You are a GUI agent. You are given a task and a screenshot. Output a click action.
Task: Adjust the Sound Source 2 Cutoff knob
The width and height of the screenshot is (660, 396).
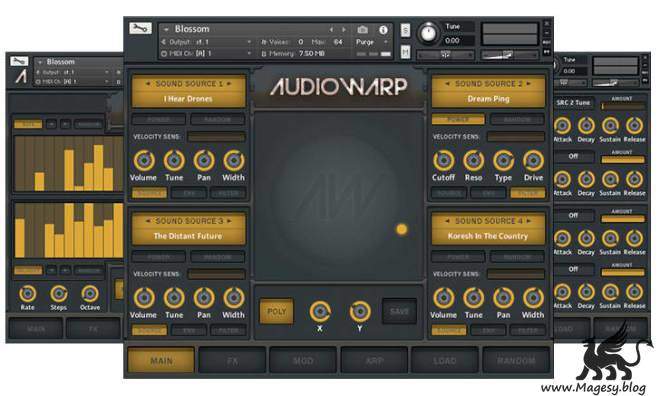click(x=444, y=160)
